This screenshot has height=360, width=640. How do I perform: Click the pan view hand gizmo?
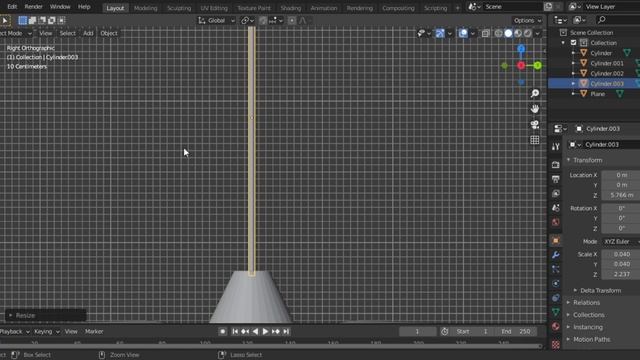(x=535, y=109)
